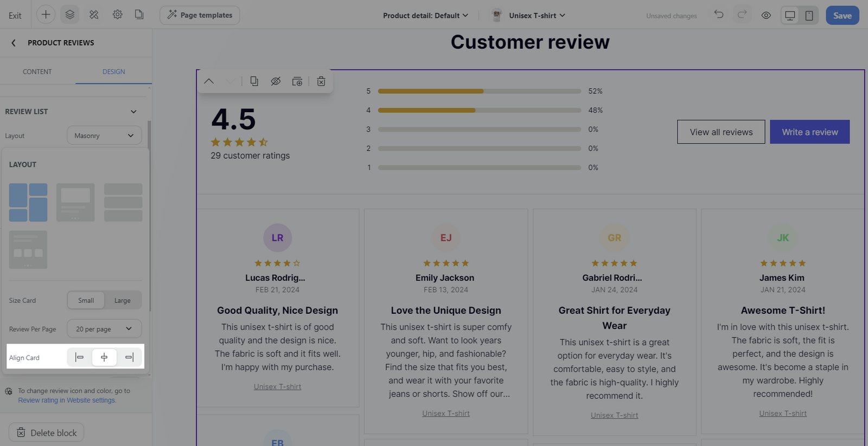Click the undo arrow icon

coord(719,15)
